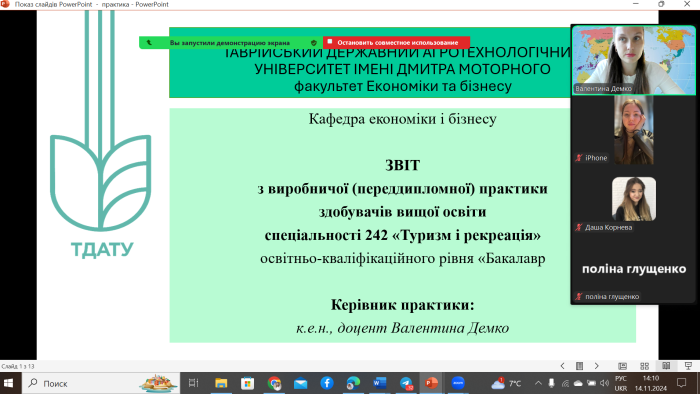700x394 pixels.
Task: Click the taskbar search box "Поиск"
Action: tap(101, 383)
